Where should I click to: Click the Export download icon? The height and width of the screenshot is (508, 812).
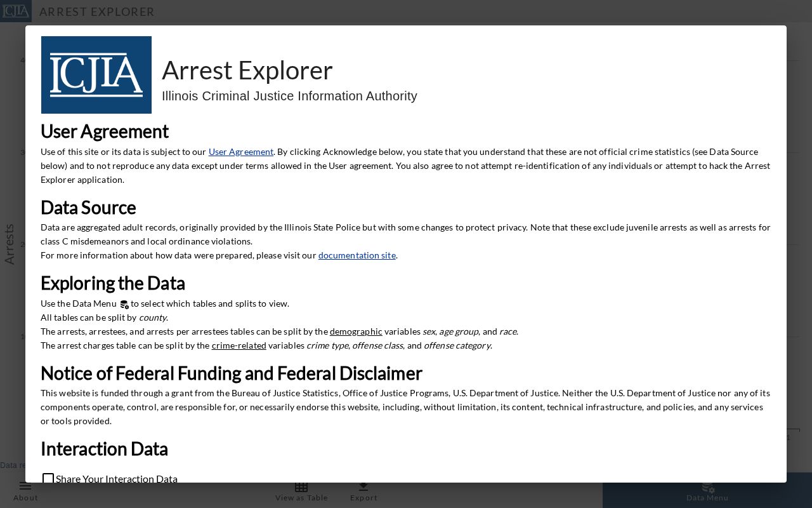pos(363,486)
